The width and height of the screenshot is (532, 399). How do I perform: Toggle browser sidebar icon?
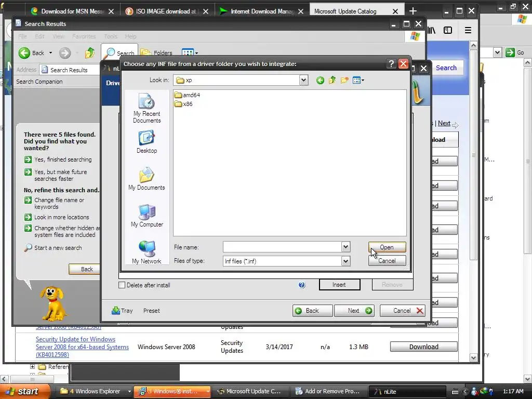(448, 30)
